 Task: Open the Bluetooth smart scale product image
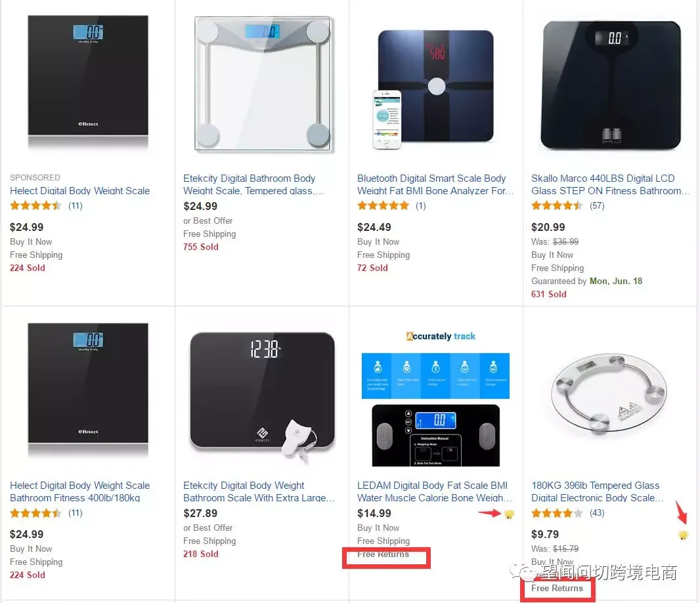433,89
